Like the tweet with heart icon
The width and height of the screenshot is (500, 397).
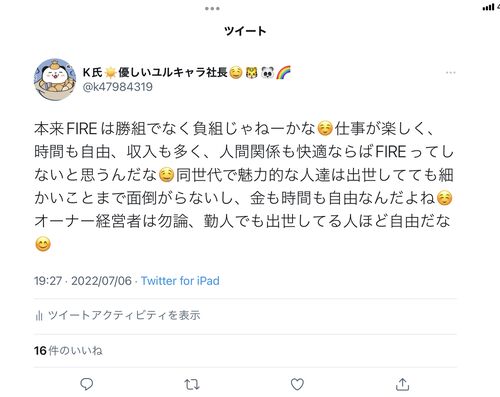[297, 384]
